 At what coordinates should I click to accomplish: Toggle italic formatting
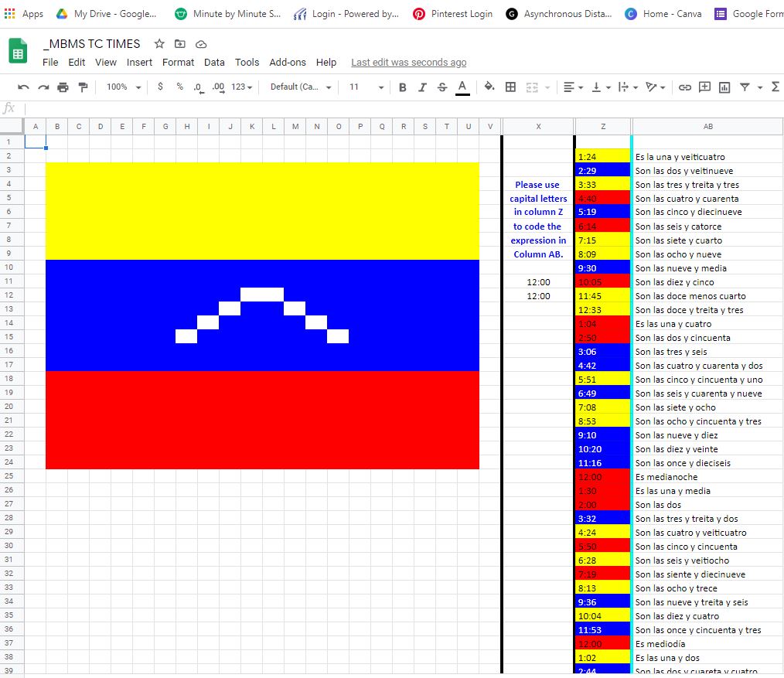click(x=422, y=87)
